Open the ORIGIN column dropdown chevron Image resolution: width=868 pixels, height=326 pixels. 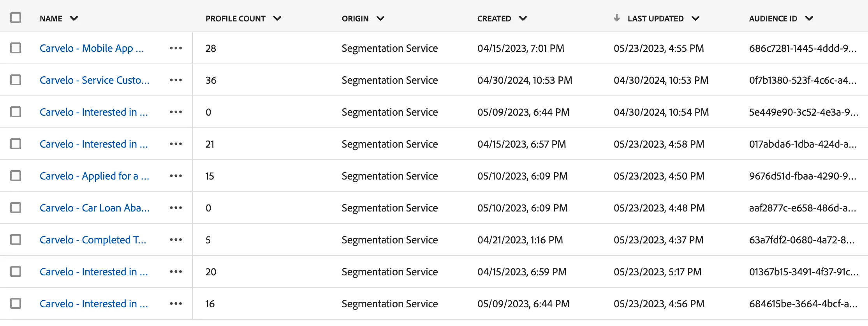point(380,18)
